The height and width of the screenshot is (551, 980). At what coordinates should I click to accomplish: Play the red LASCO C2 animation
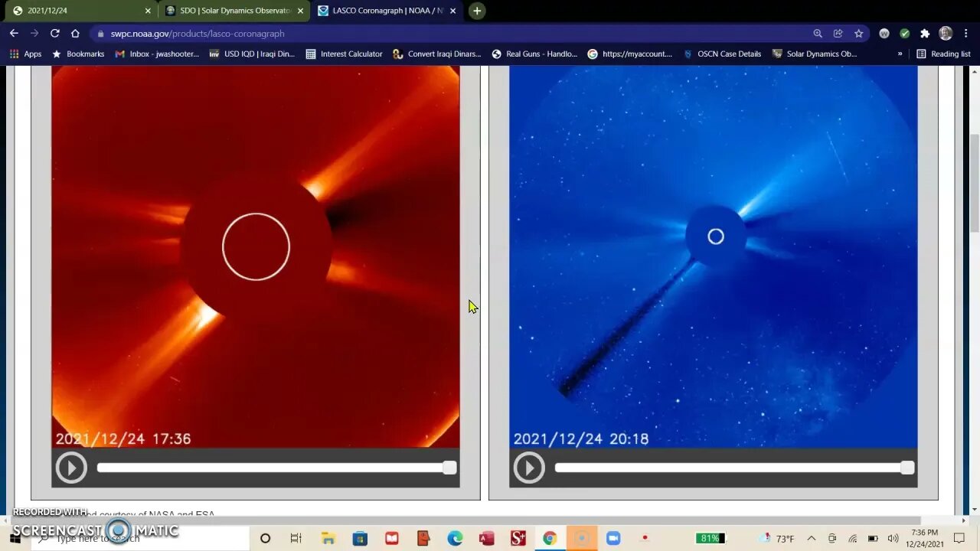tap(71, 468)
